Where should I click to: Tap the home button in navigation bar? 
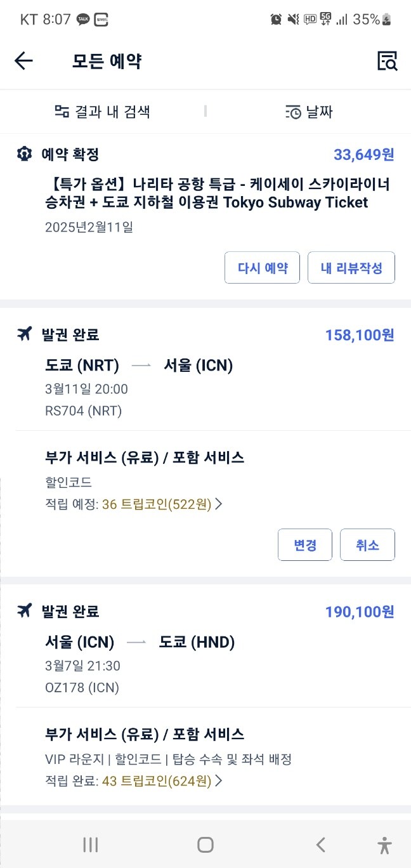pos(205,845)
